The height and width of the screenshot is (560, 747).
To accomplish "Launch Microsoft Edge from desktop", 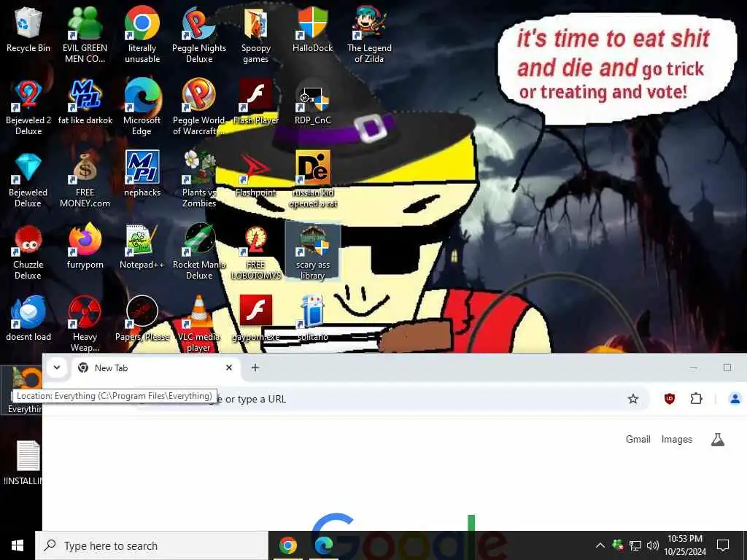I will point(142,106).
